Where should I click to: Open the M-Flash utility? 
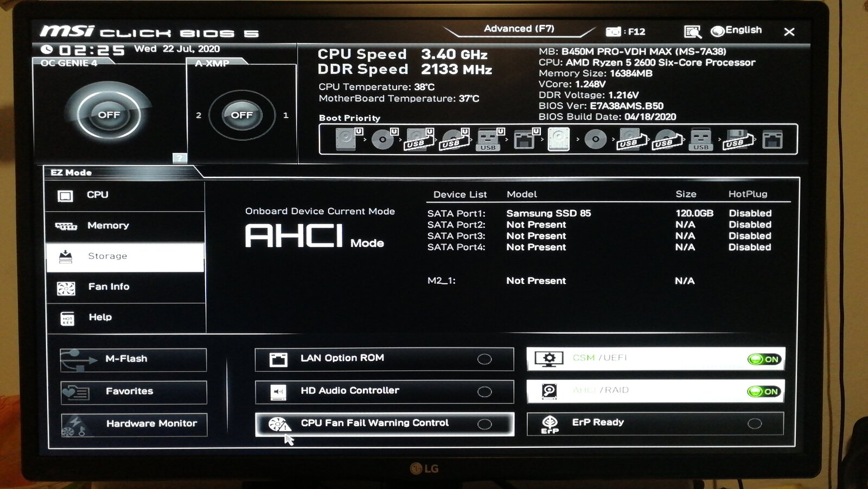click(x=133, y=359)
